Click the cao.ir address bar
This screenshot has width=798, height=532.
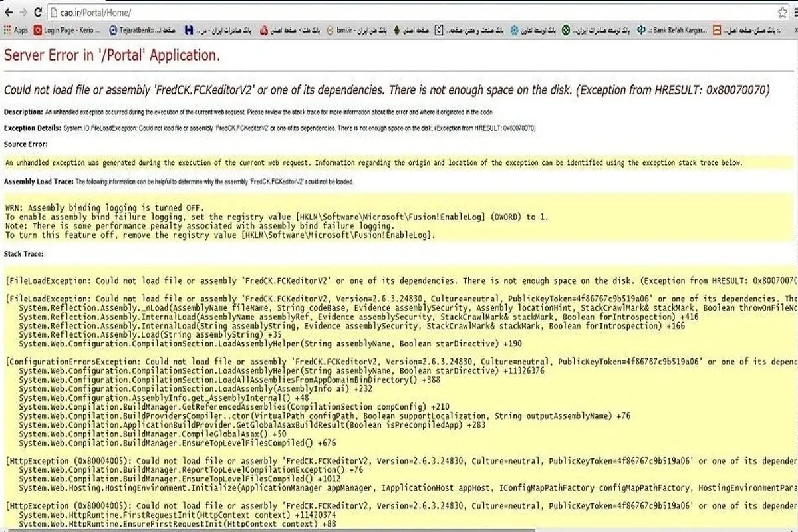(399, 13)
